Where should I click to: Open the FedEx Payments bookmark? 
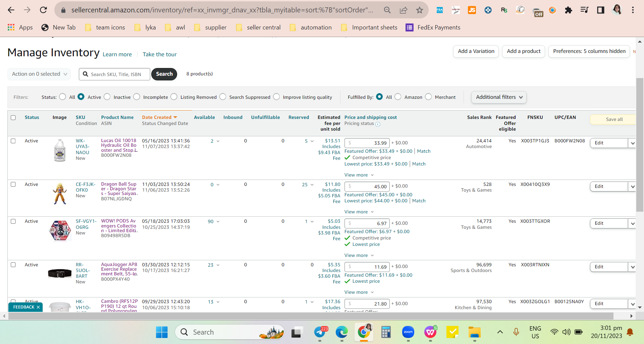(x=433, y=27)
